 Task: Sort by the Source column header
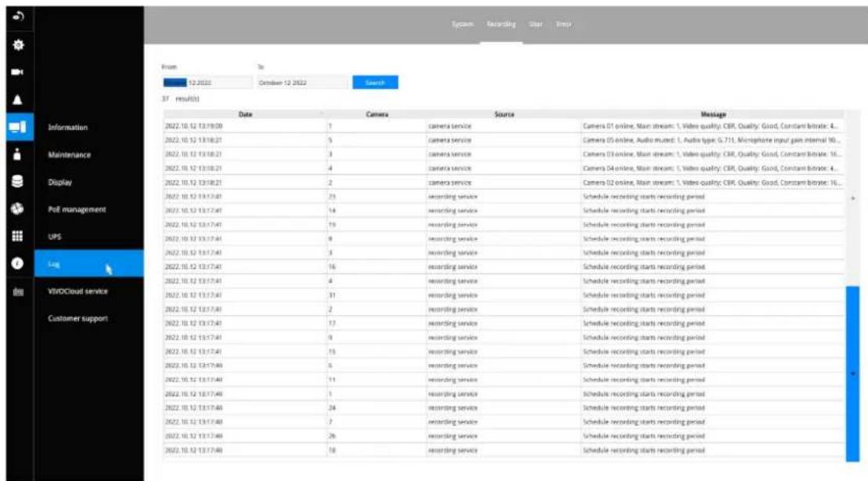click(x=504, y=114)
